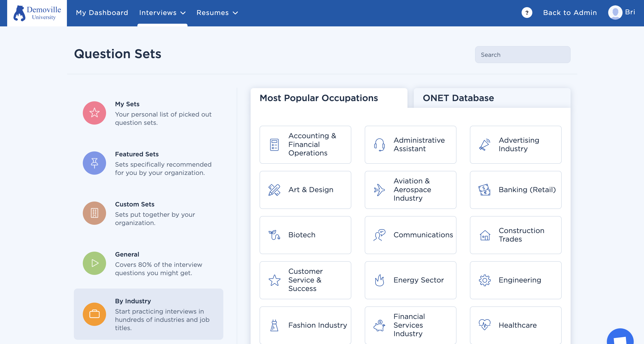Switch to the ONET Database tab

(458, 98)
